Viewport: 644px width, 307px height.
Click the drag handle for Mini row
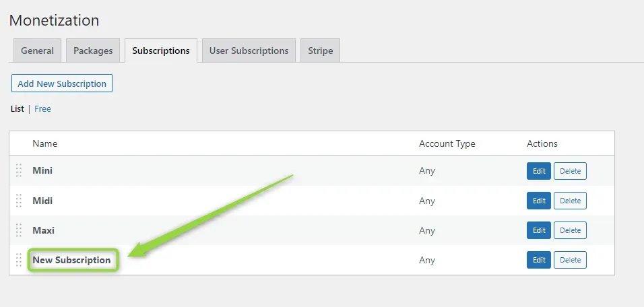[x=18, y=170]
